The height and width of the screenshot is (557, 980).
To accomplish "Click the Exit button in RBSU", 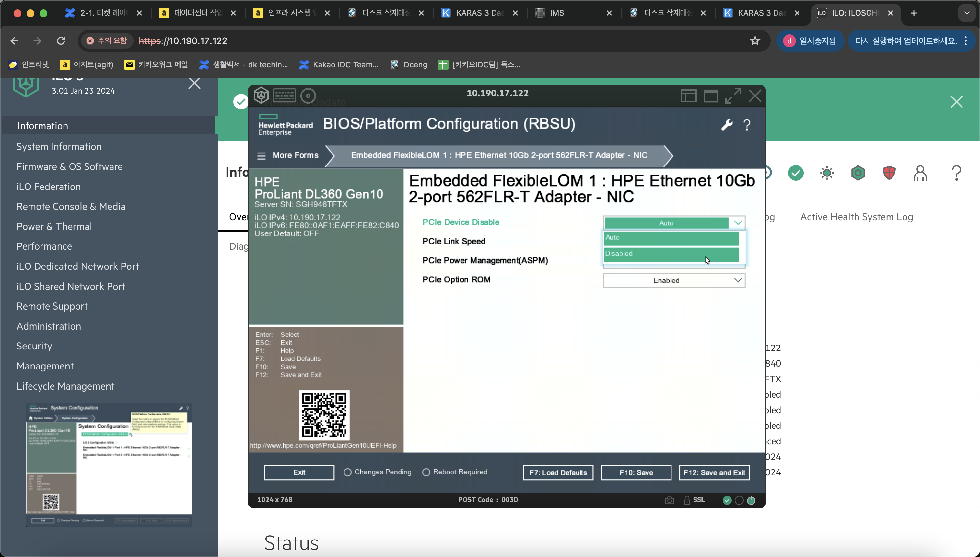I will tap(299, 472).
